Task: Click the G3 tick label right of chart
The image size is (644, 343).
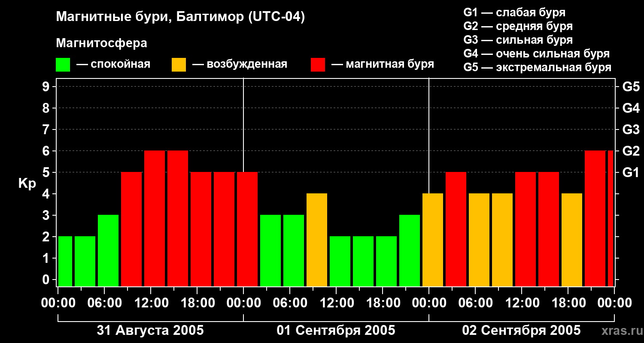Action: click(631, 129)
